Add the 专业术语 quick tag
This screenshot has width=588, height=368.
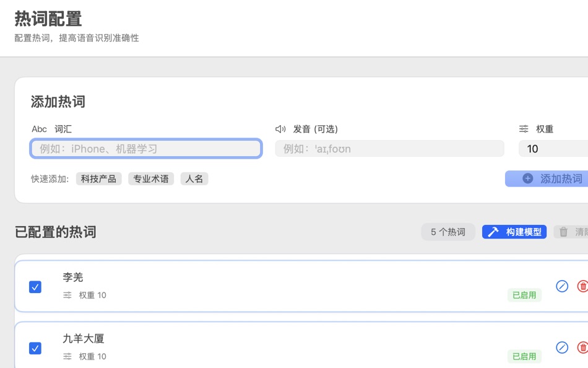click(x=151, y=178)
